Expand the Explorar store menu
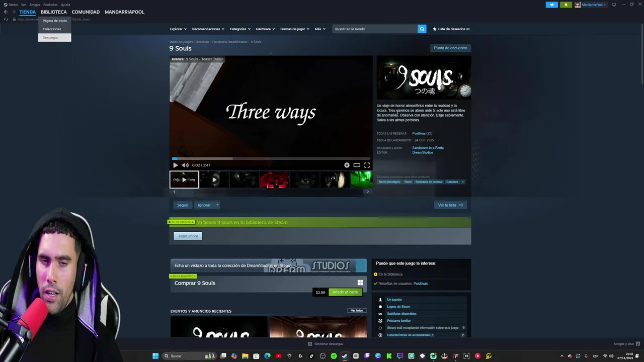The height and width of the screenshot is (362, 644). 178,29
